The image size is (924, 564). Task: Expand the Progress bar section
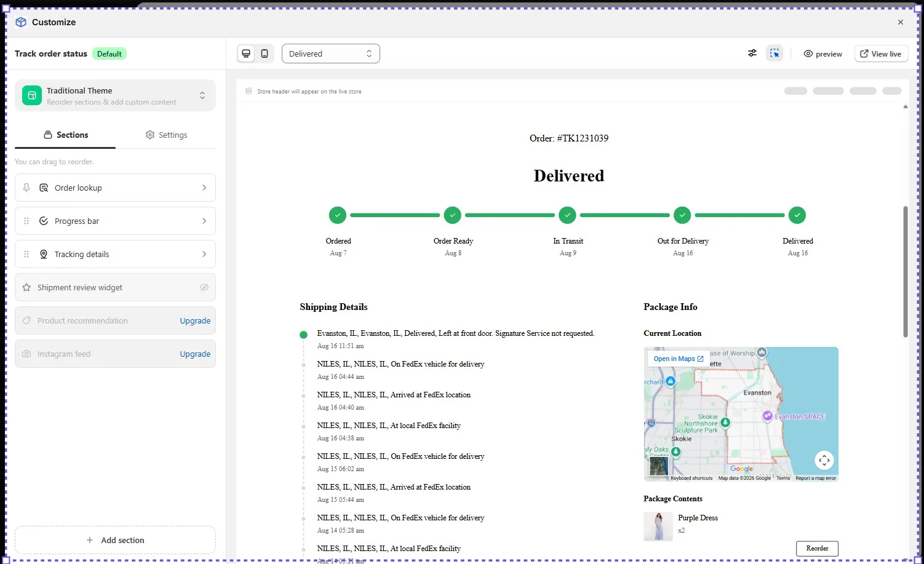[115, 221]
